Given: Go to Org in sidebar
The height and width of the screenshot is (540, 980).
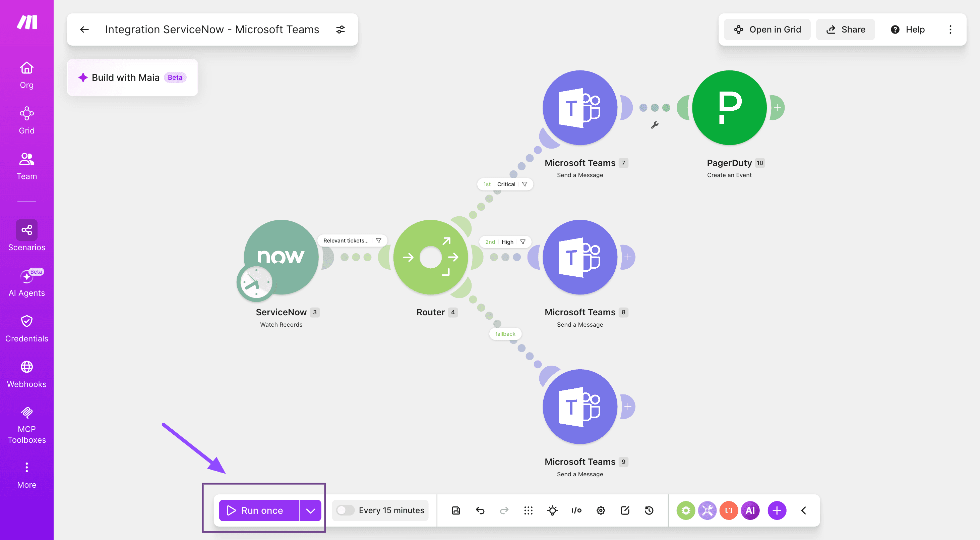Looking at the screenshot, I should [x=26, y=75].
